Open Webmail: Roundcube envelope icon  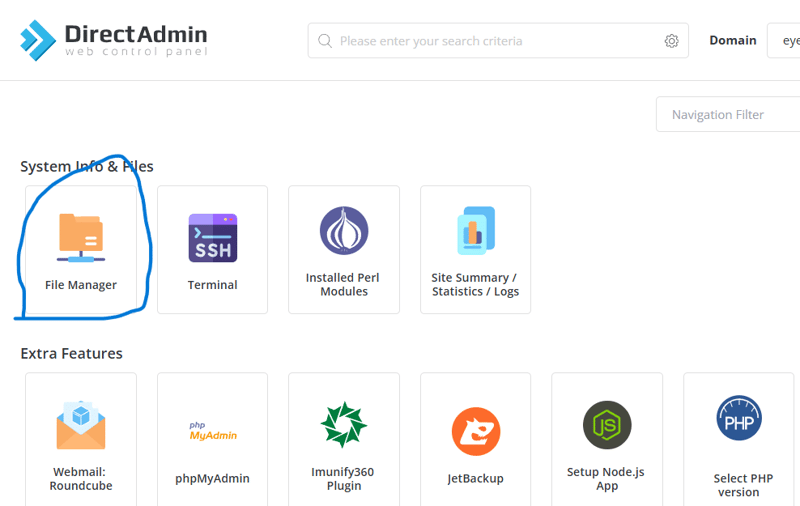click(x=81, y=425)
